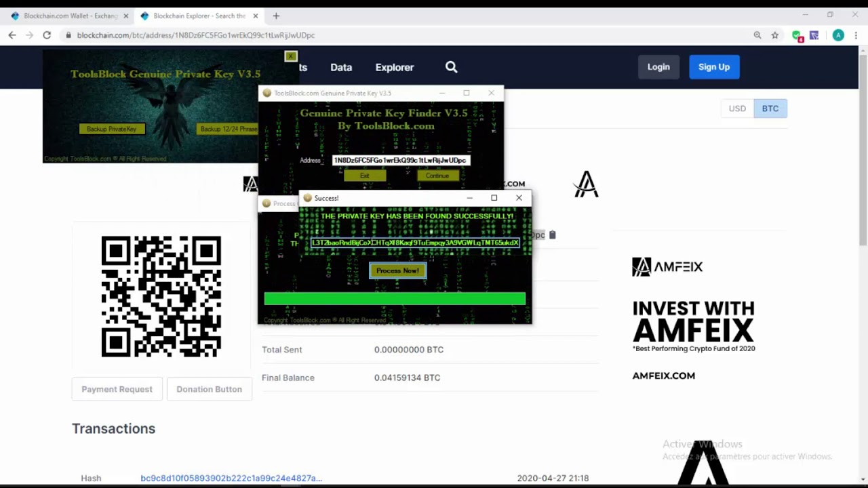Image resolution: width=868 pixels, height=488 pixels.
Task: Reload the current browser page
Action: [x=47, y=35]
